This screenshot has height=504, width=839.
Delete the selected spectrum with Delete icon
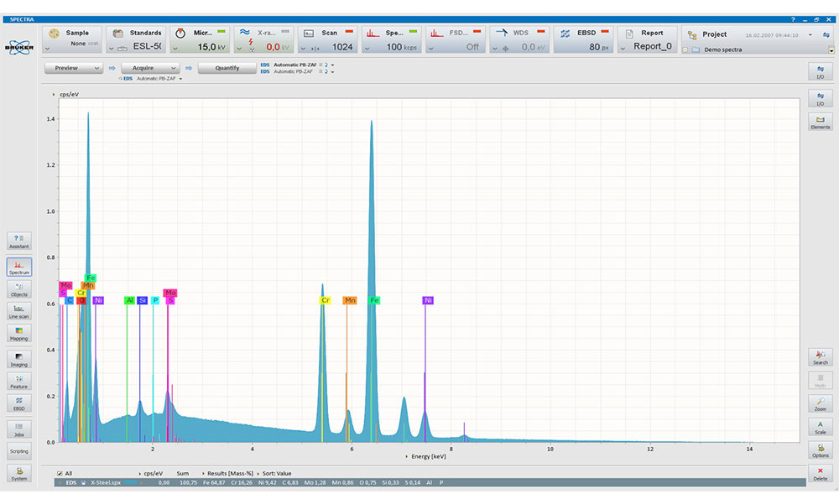coord(820,474)
